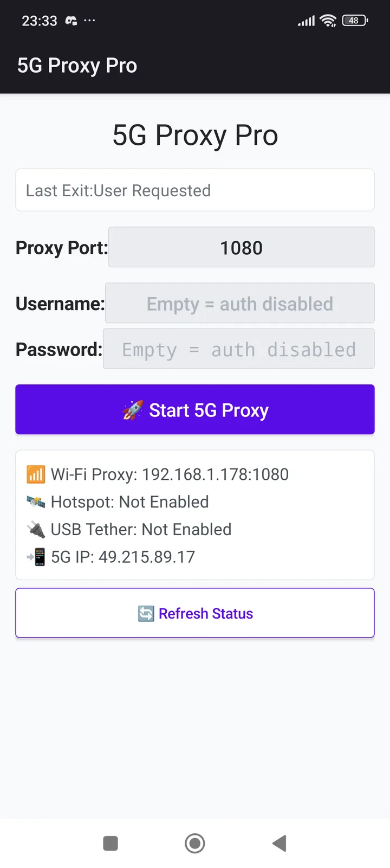Focus the Proxy Port field showing 1080
The height and width of the screenshot is (868, 390).
pos(242,247)
